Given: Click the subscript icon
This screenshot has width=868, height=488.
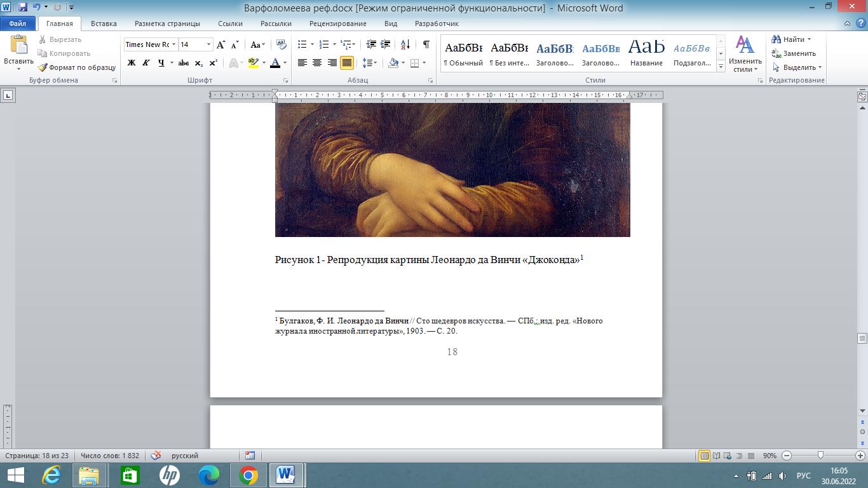Looking at the screenshot, I should click(199, 63).
